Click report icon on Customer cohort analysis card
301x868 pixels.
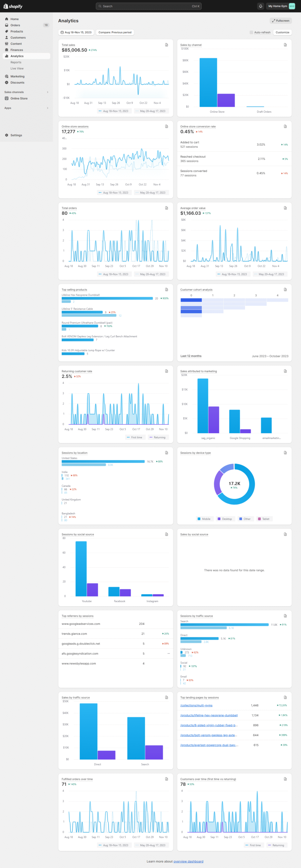(x=285, y=290)
